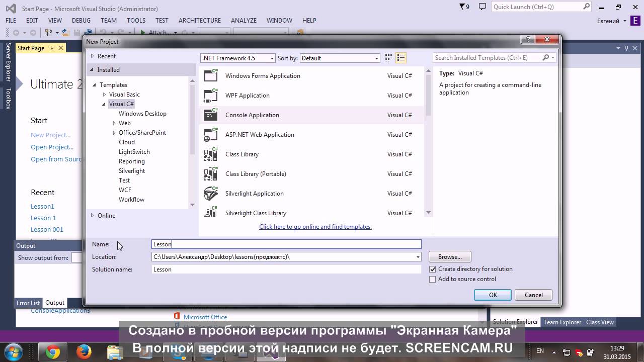The height and width of the screenshot is (362, 644).
Task: Select the Cloud template category
Action: tap(127, 142)
